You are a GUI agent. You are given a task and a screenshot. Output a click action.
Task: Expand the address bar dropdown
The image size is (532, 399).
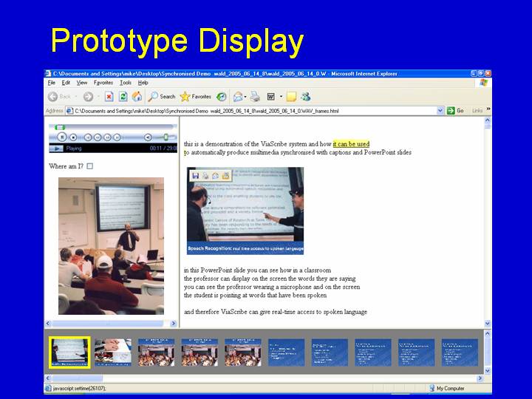[x=440, y=111]
